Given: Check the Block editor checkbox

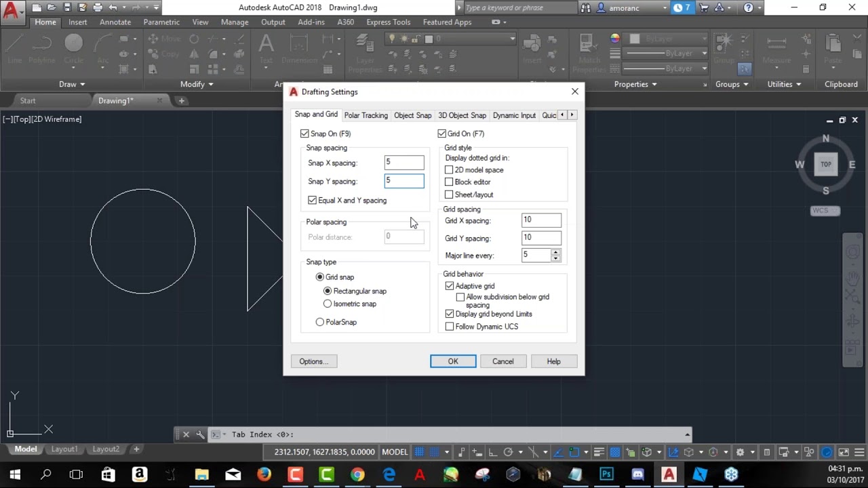Looking at the screenshot, I should click(449, 182).
